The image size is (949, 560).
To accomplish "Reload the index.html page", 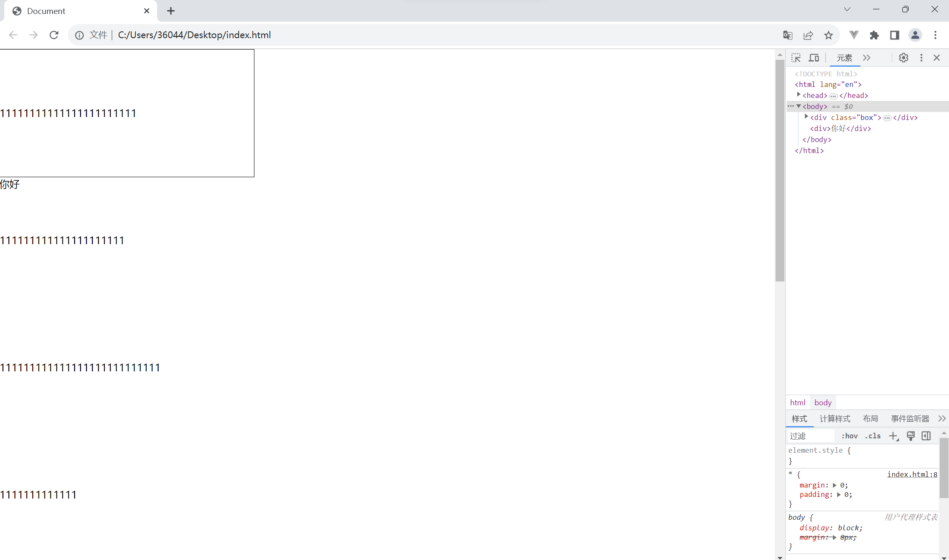I will point(54,35).
